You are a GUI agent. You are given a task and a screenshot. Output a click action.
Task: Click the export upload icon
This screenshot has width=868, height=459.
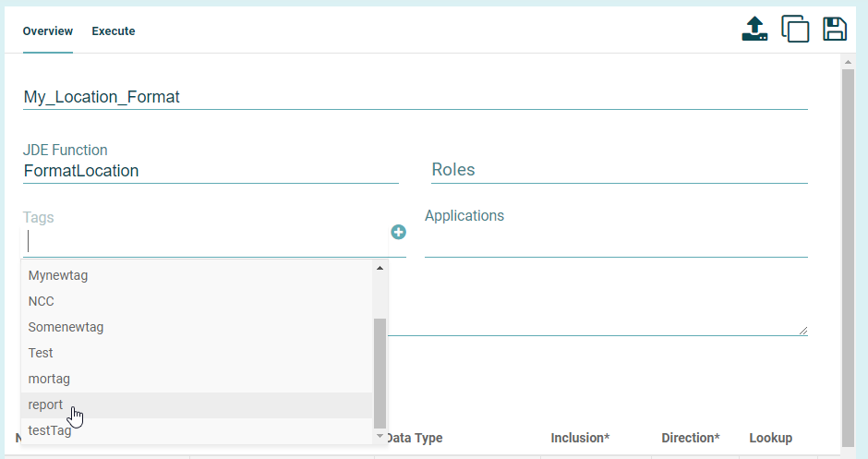(754, 29)
